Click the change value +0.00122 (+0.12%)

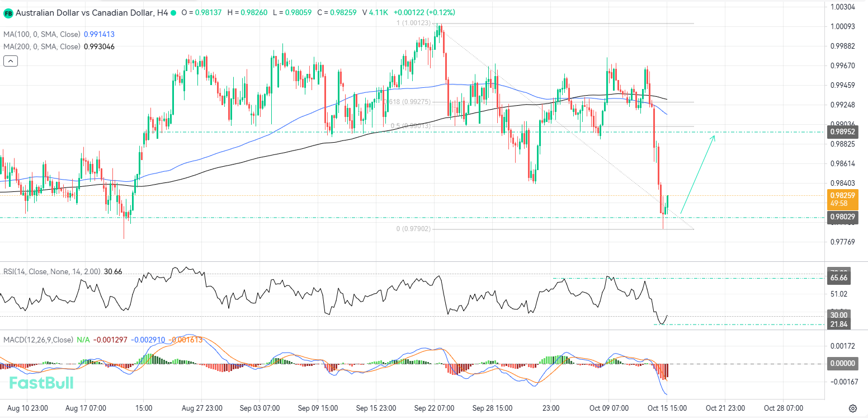[424, 12]
